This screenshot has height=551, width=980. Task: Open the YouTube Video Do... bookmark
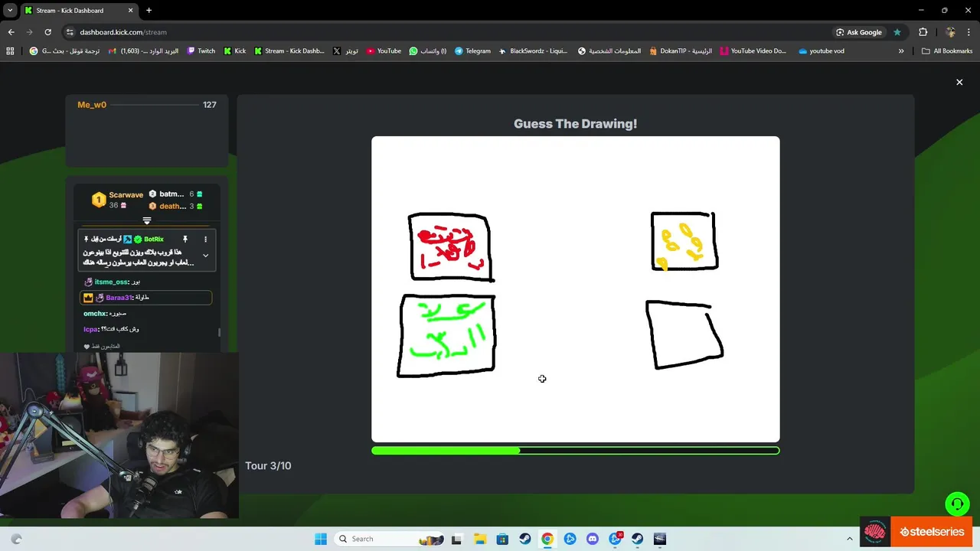(x=753, y=51)
